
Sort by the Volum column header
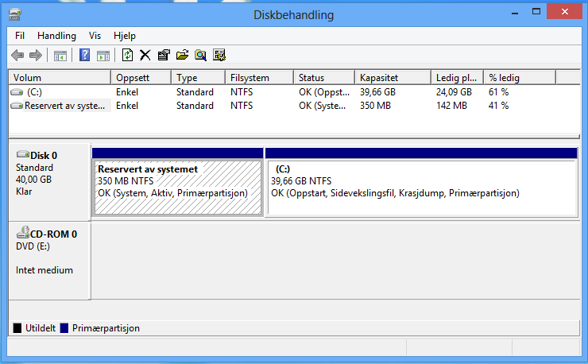pos(60,78)
